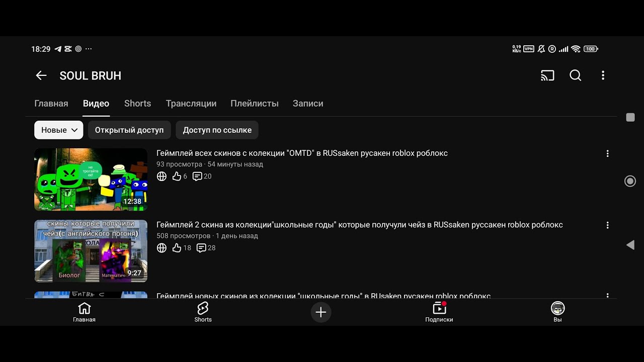Filter by Доступ по ссылке chip
Viewport: 644px width, 362px height.
(x=217, y=130)
